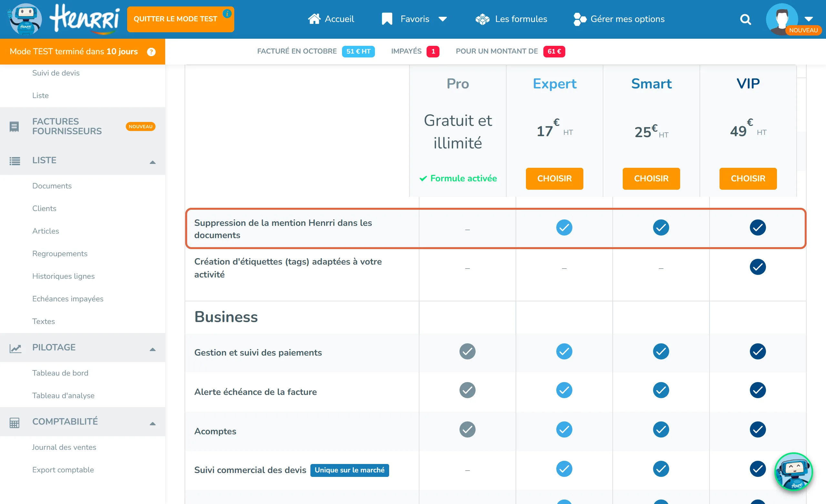This screenshot has height=504, width=826.
Task: Click the Henrri robot logo in the header
Action: [25, 19]
